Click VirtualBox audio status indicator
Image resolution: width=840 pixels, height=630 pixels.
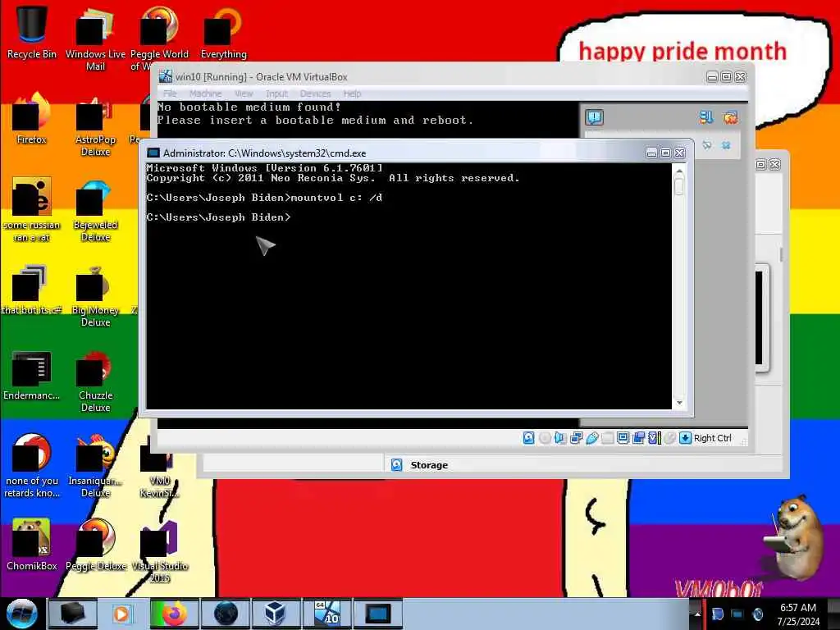560,438
